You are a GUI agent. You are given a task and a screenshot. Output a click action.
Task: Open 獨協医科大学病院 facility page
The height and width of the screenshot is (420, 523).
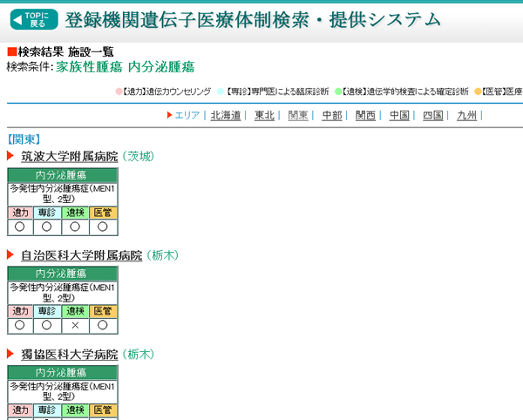[x=70, y=354]
